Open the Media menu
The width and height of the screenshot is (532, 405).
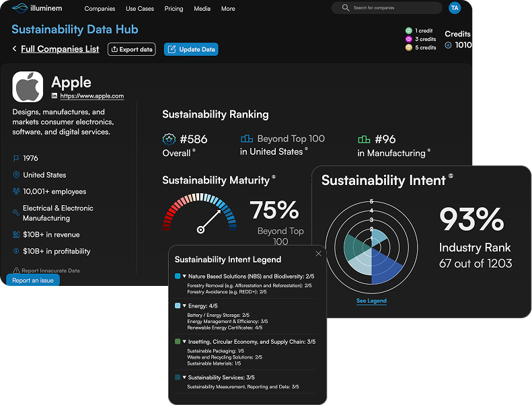[x=202, y=9]
